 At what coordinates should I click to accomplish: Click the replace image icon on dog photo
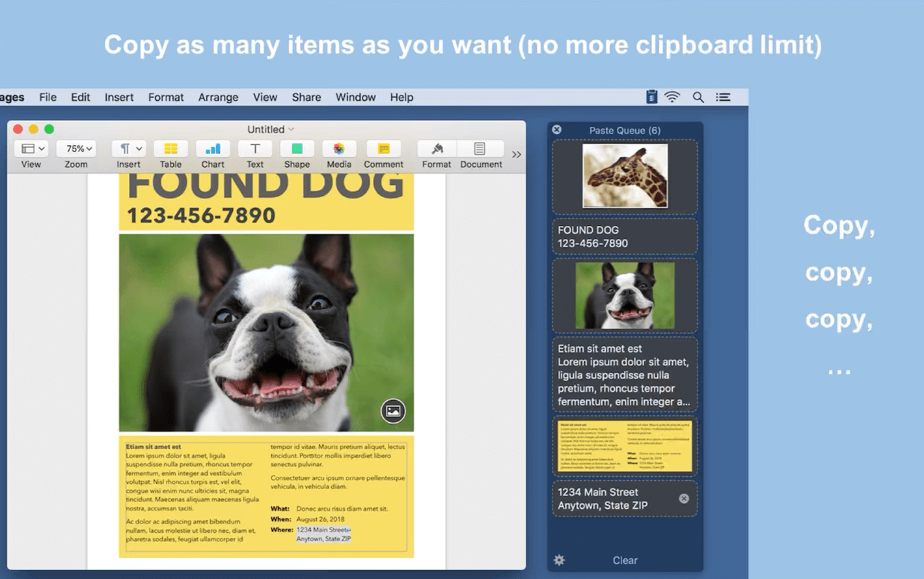(x=393, y=411)
